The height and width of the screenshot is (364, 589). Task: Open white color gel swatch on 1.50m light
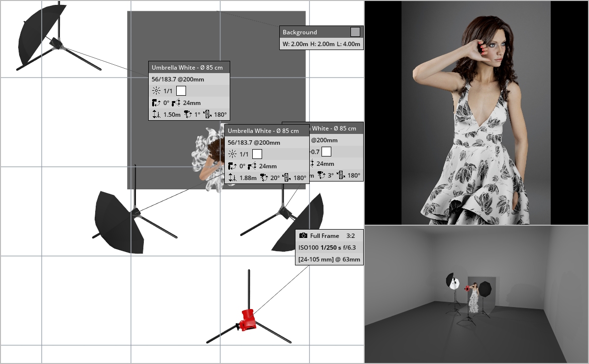(x=181, y=91)
